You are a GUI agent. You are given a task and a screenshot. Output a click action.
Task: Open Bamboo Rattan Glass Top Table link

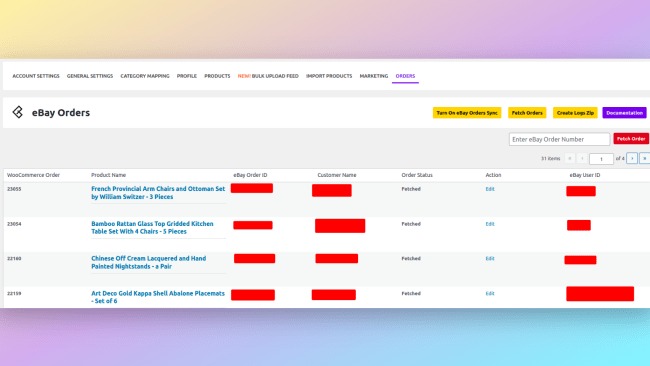pyautogui.click(x=152, y=227)
